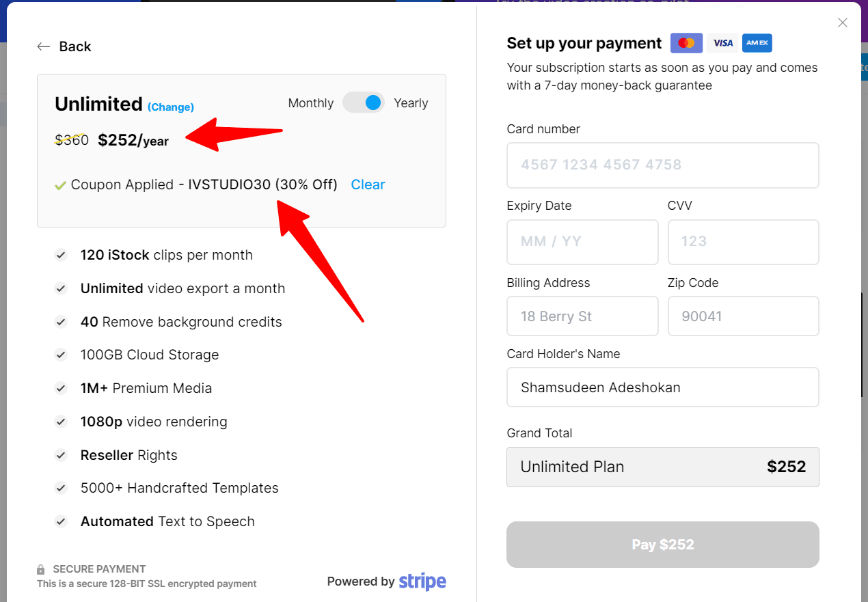The image size is (868, 602).
Task: Click the Mastercard payment icon
Action: click(x=686, y=42)
